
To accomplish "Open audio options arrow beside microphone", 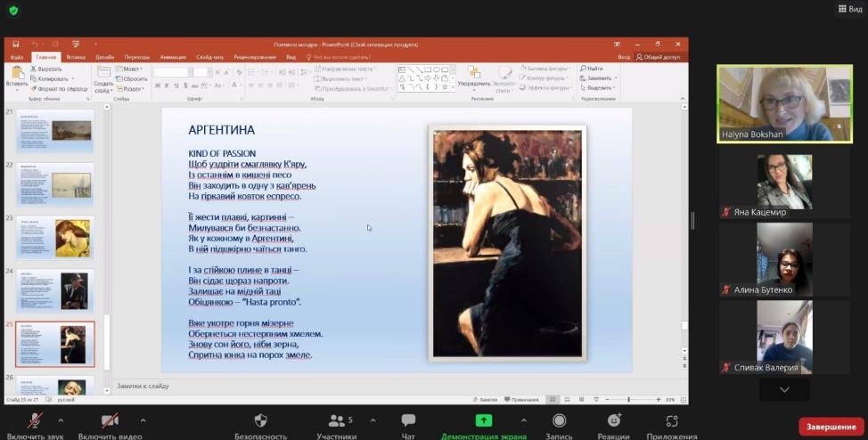I will pyautogui.click(x=61, y=420).
